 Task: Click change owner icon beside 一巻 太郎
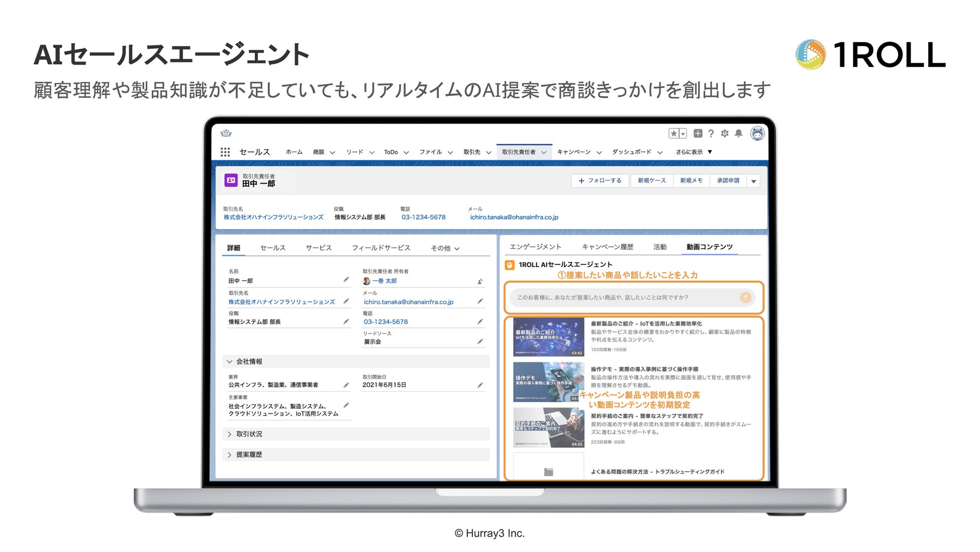click(480, 281)
